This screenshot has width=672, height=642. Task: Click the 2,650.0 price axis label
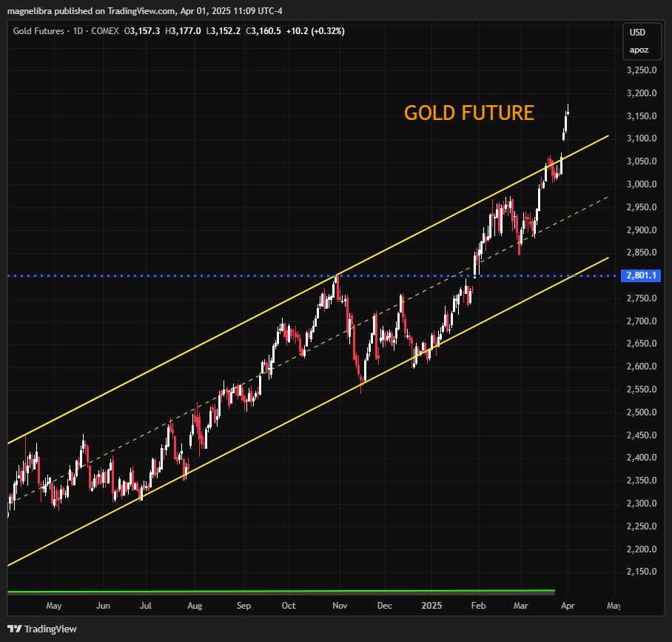click(642, 344)
